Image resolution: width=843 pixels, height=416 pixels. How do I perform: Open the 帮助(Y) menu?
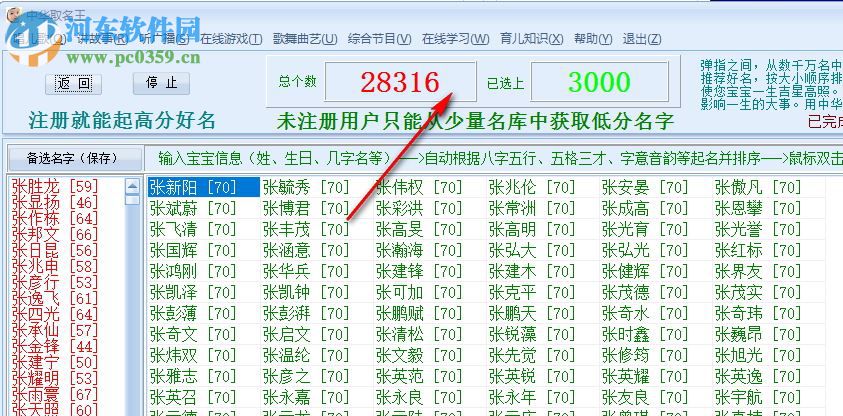click(593, 39)
